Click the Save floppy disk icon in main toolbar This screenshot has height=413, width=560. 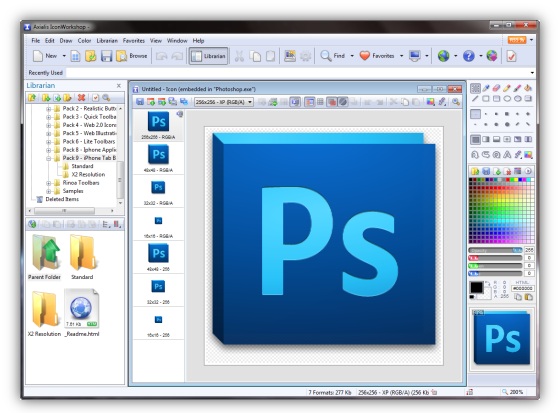[106, 56]
